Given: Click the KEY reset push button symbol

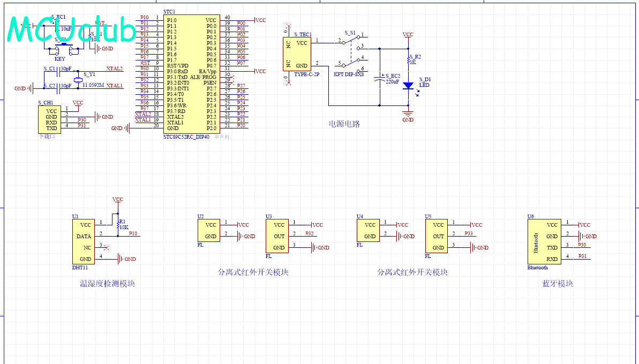Looking at the screenshot, I should point(63,51).
